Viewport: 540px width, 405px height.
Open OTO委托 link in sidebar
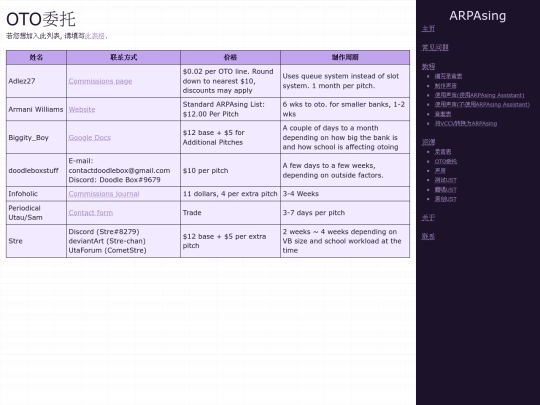(x=446, y=161)
